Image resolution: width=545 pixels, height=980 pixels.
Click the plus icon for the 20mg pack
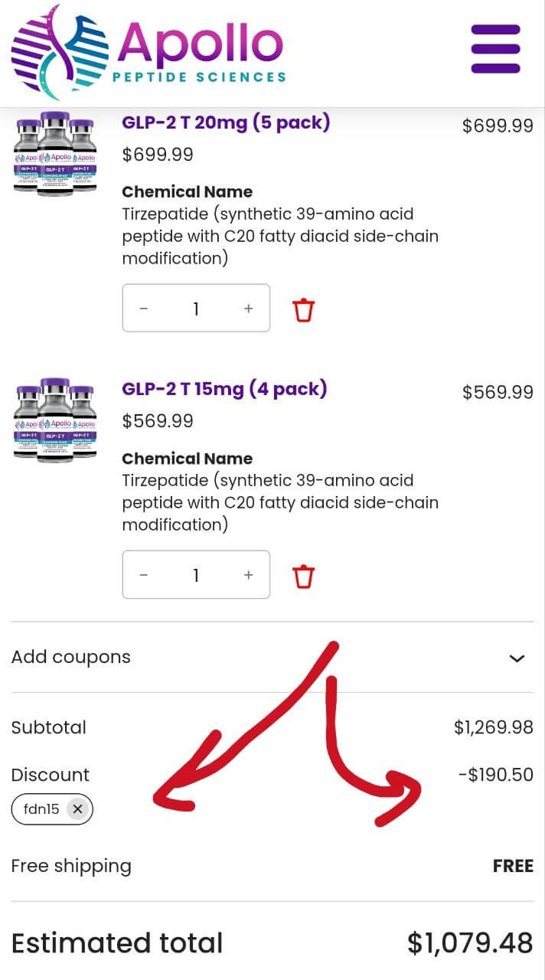point(248,309)
